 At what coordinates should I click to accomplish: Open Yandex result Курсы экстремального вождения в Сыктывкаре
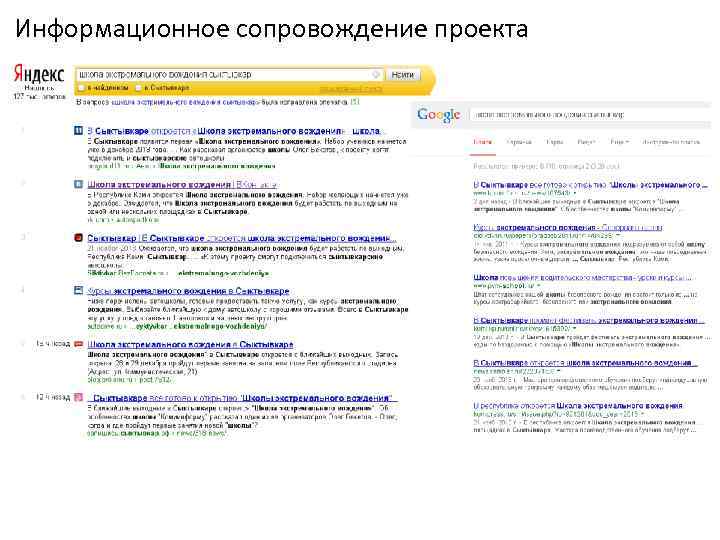tap(188, 291)
